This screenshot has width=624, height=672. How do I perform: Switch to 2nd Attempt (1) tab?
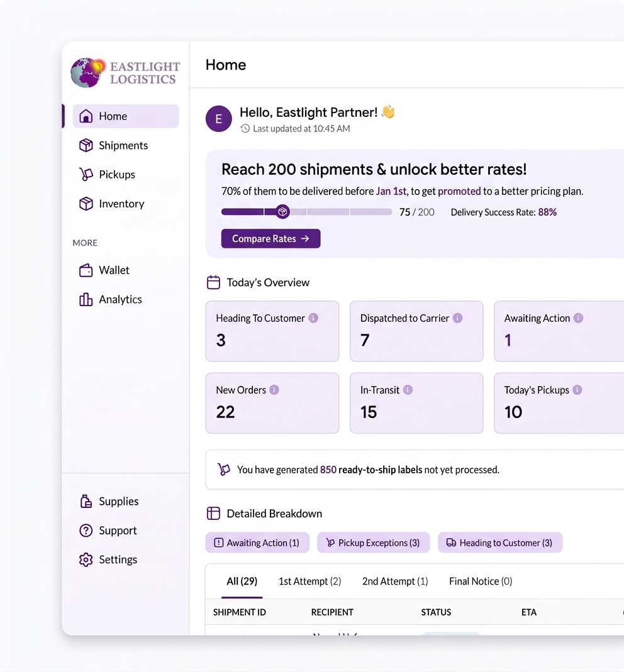coord(395,581)
